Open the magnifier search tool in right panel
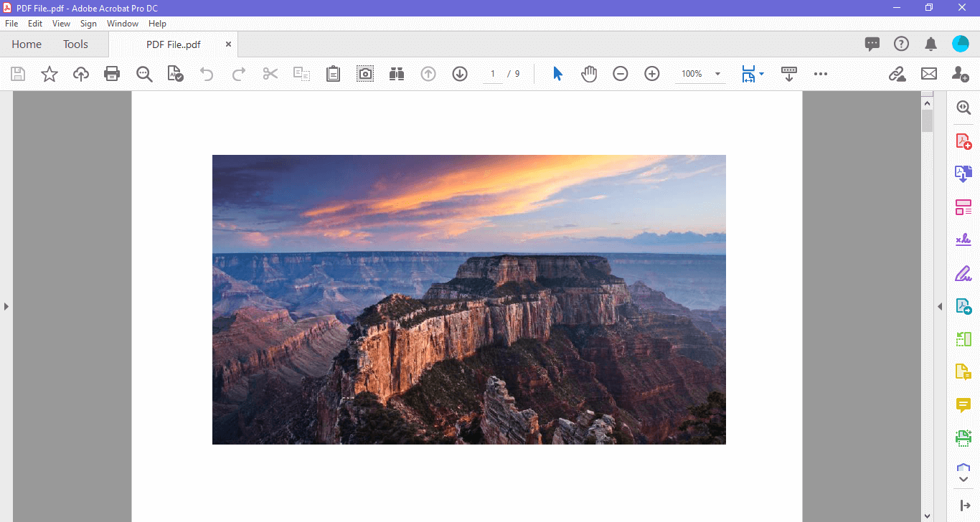The height and width of the screenshot is (522, 980). (963, 108)
